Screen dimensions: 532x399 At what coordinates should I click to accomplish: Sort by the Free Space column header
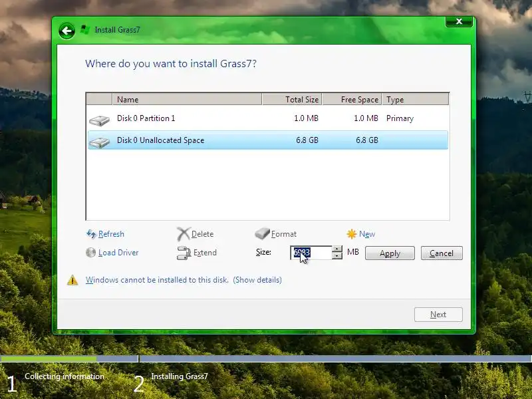click(x=352, y=99)
